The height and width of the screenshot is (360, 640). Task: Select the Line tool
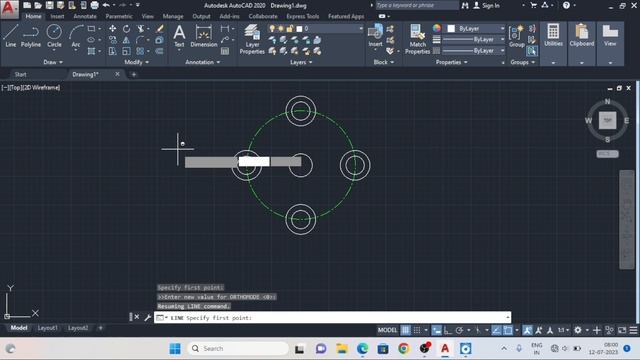[11, 36]
